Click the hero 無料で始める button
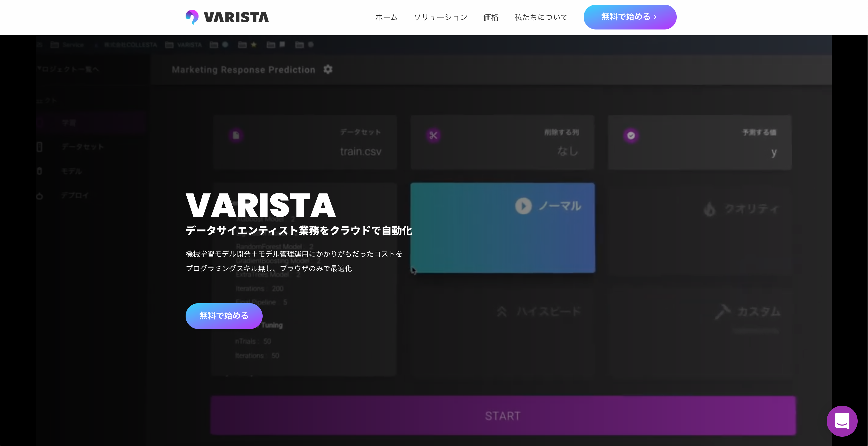Screen dimensions: 868x446 (224, 316)
